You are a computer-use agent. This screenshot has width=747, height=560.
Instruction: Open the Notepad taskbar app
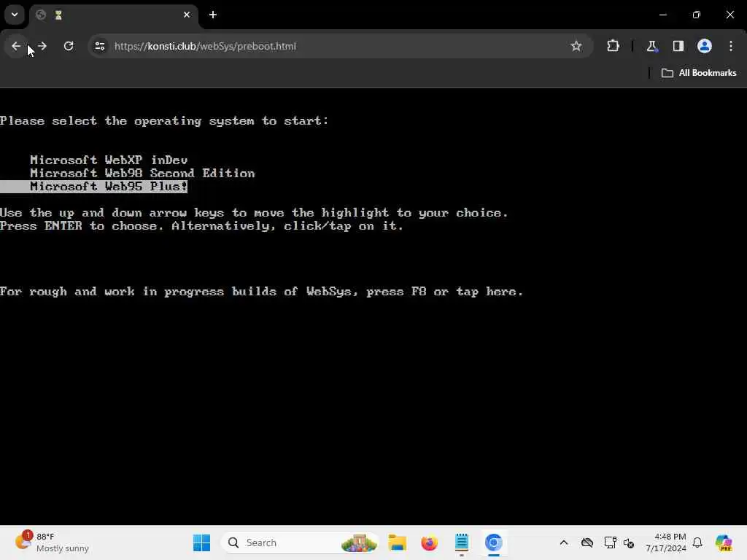462,542
